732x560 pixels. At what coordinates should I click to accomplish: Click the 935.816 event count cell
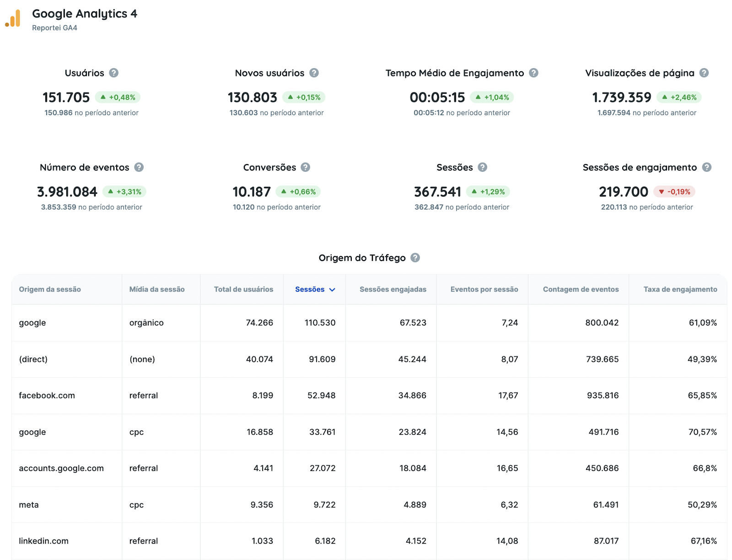[x=603, y=395]
